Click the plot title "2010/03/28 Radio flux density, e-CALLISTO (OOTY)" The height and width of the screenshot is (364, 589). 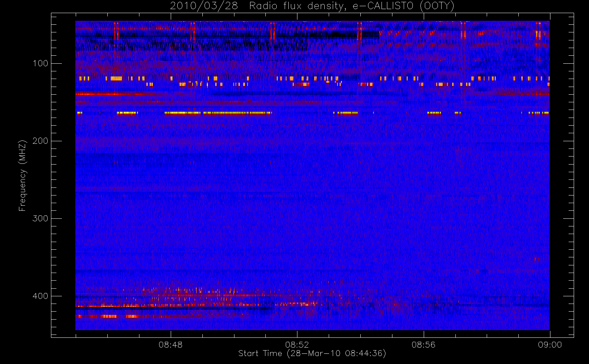click(x=312, y=6)
